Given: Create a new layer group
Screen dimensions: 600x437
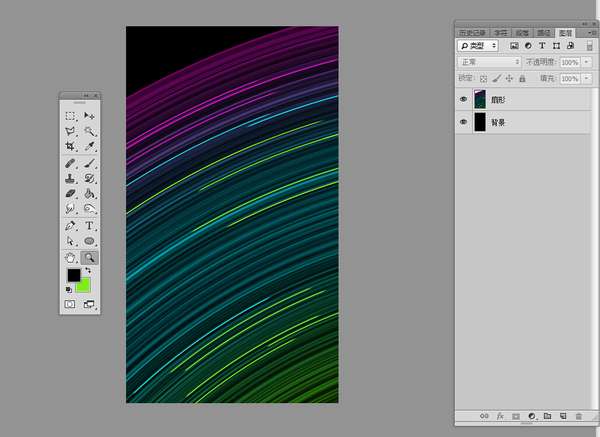Looking at the screenshot, I should tap(548, 416).
